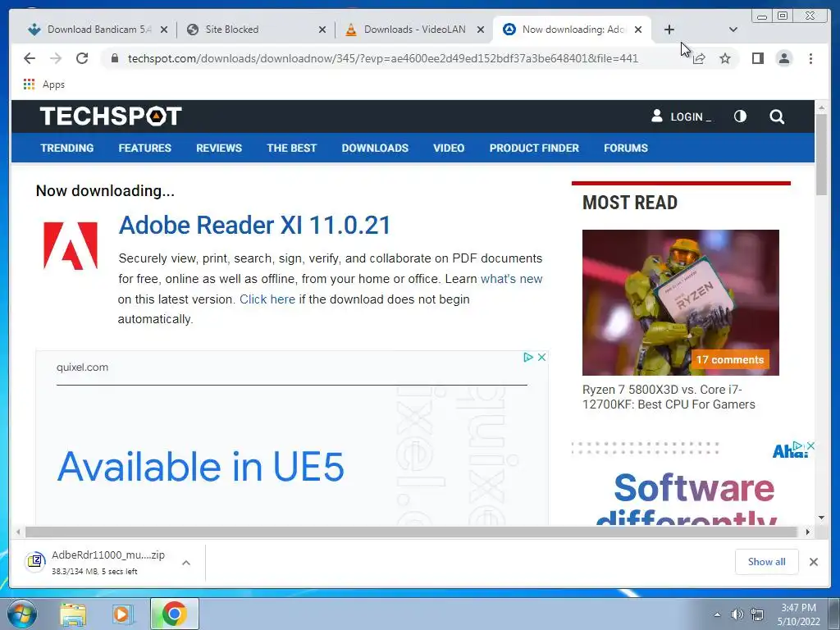The height and width of the screenshot is (630, 840).
Task: Open the VIDEO section
Action: pyautogui.click(x=449, y=148)
